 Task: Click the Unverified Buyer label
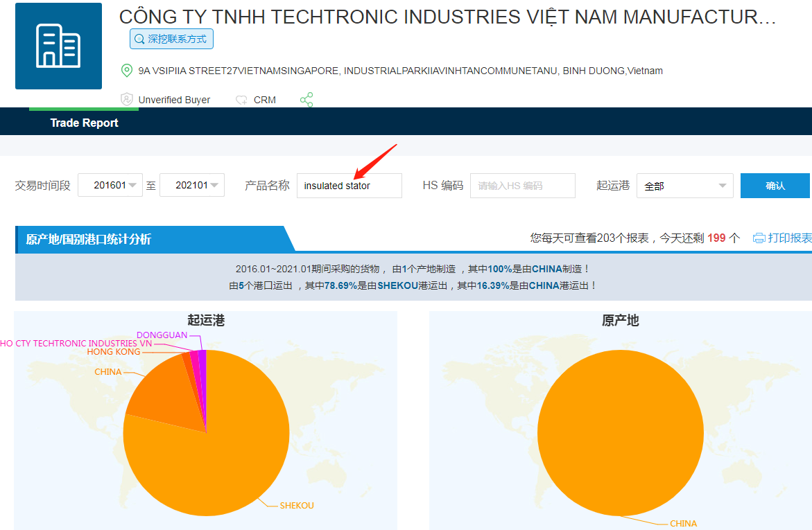pyautogui.click(x=174, y=100)
